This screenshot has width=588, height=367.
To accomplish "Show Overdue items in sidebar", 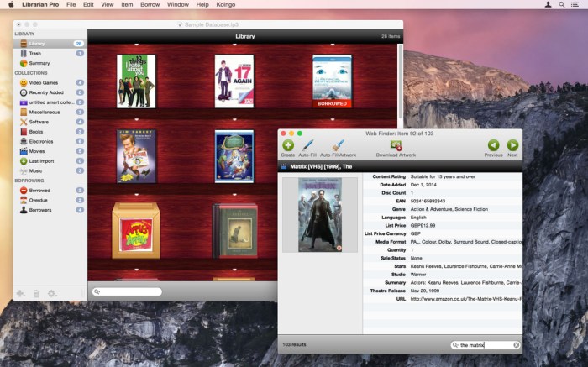I will 39,201.
